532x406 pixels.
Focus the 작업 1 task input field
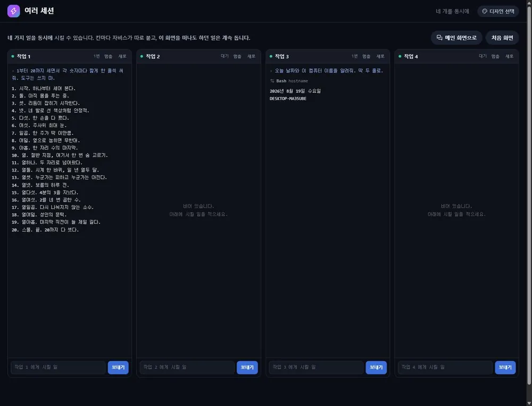pyautogui.click(x=58, y=367)
